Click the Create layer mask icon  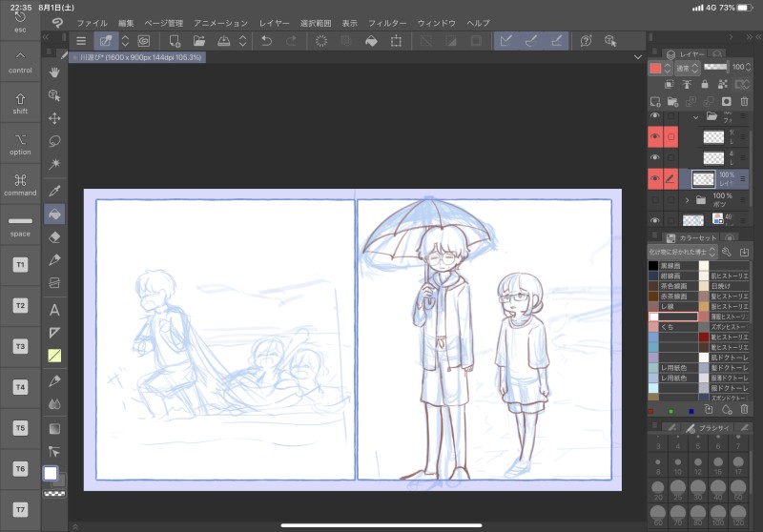pyautogui.click(x=726, y=102)
